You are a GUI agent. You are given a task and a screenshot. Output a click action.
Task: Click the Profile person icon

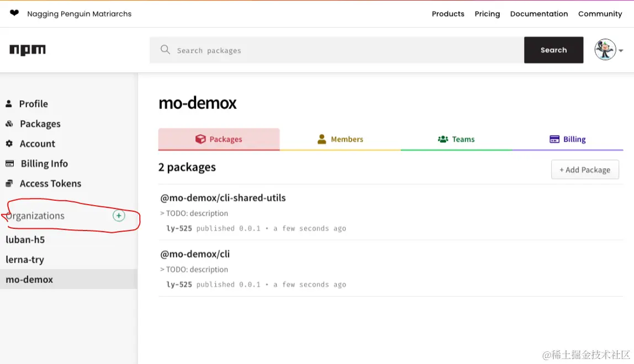tap(8, 104)
